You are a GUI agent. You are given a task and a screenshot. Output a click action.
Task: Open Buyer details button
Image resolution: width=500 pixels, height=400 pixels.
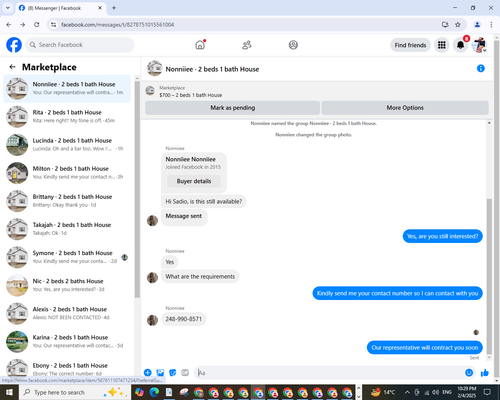tap(194, 181)
